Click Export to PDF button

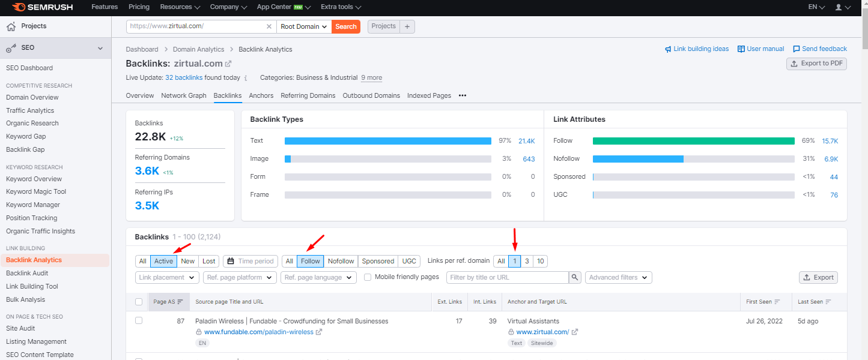pos(816,64)
